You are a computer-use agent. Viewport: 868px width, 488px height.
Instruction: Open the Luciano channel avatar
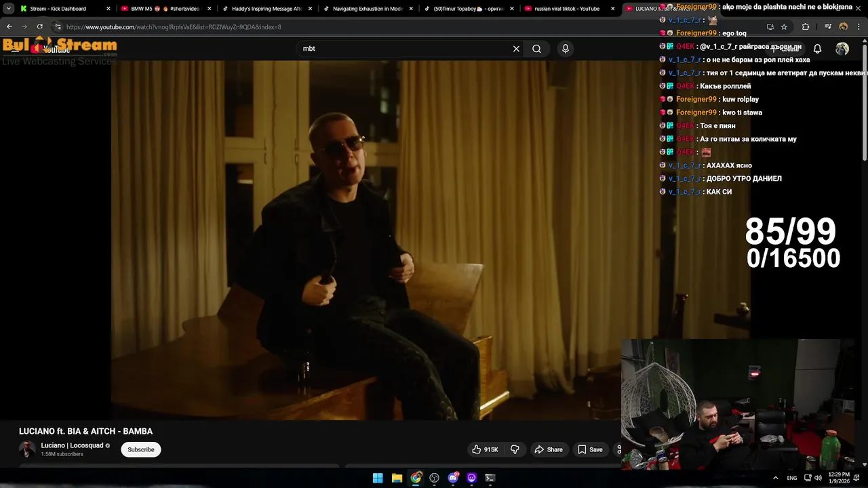[27, 449]
